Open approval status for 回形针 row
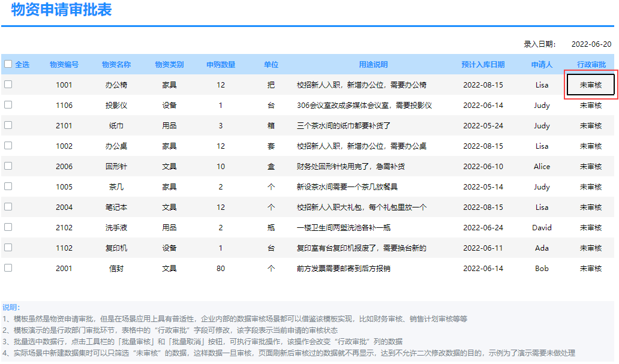Screen dimensions: 619x364 point(591,167)
